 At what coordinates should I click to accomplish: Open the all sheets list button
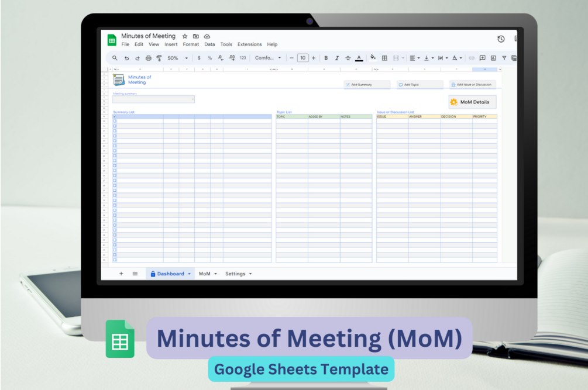(x=135, y=274)
